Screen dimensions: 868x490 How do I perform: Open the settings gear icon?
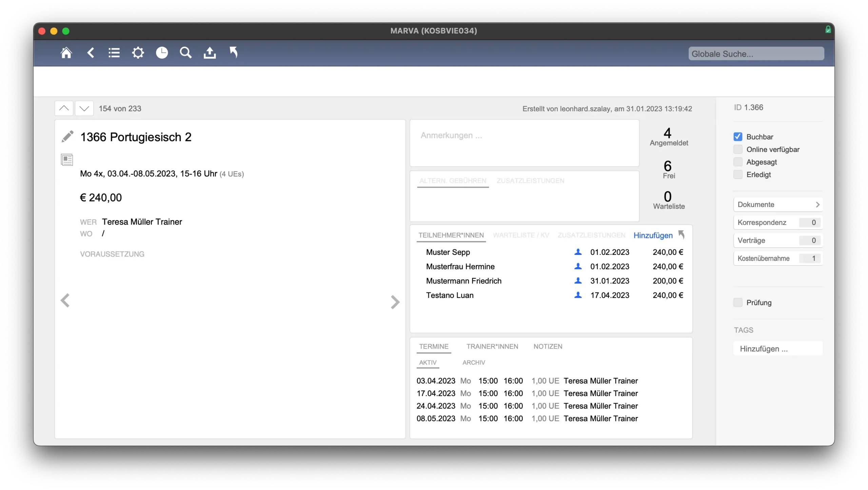point(138,53)
